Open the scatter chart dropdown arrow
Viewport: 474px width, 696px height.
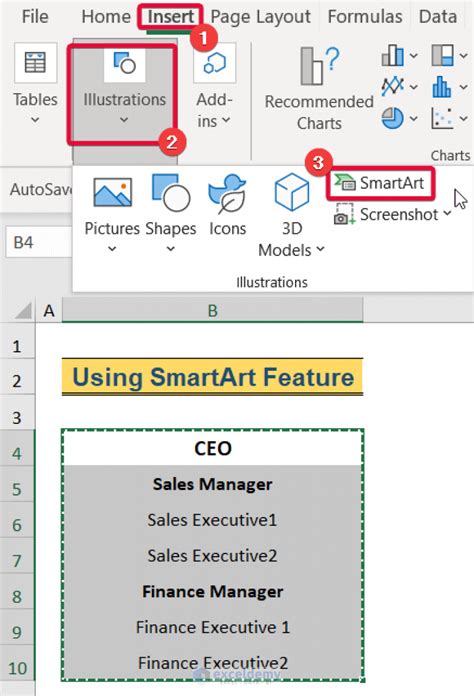463,119
